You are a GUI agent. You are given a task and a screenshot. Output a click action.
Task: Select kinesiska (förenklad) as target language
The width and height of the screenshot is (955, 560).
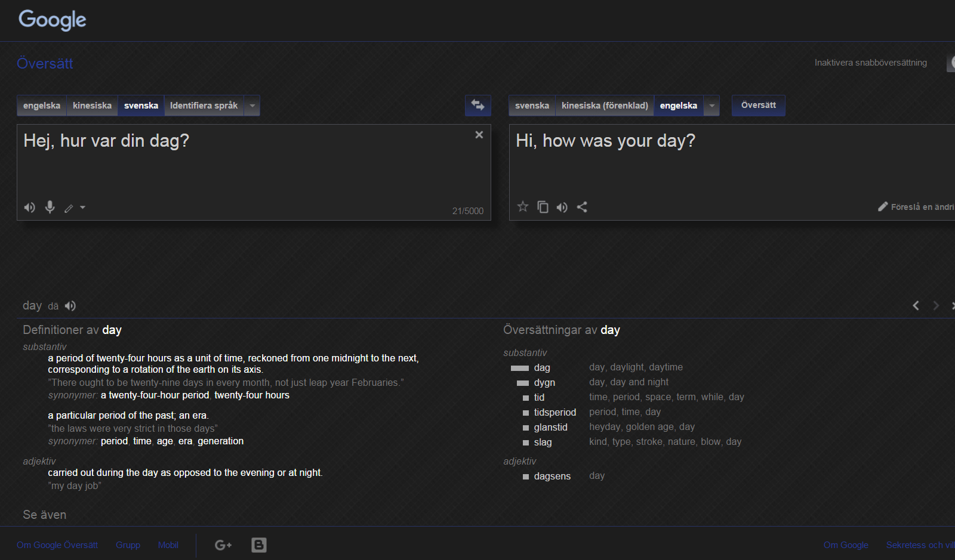pos(605,106)
